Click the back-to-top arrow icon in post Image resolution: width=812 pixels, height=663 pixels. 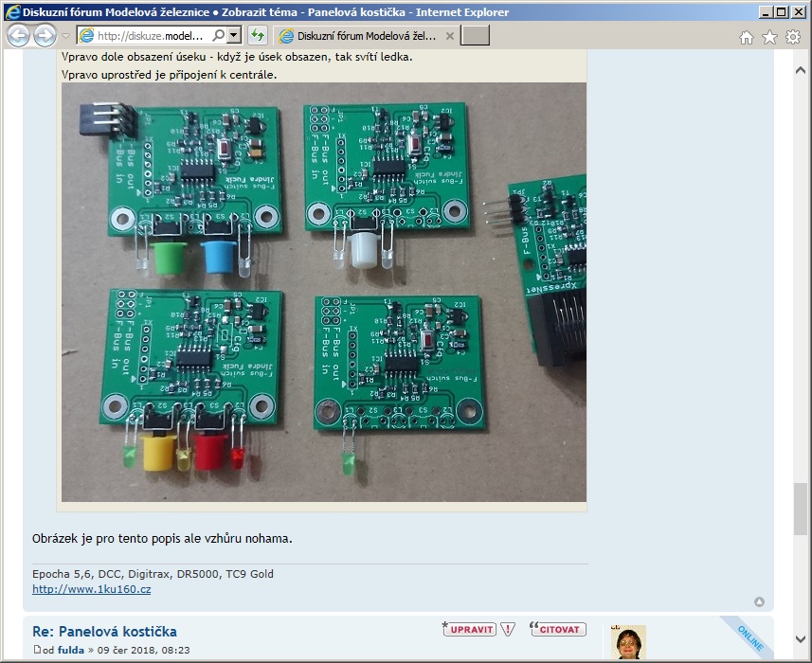(759, 601)
